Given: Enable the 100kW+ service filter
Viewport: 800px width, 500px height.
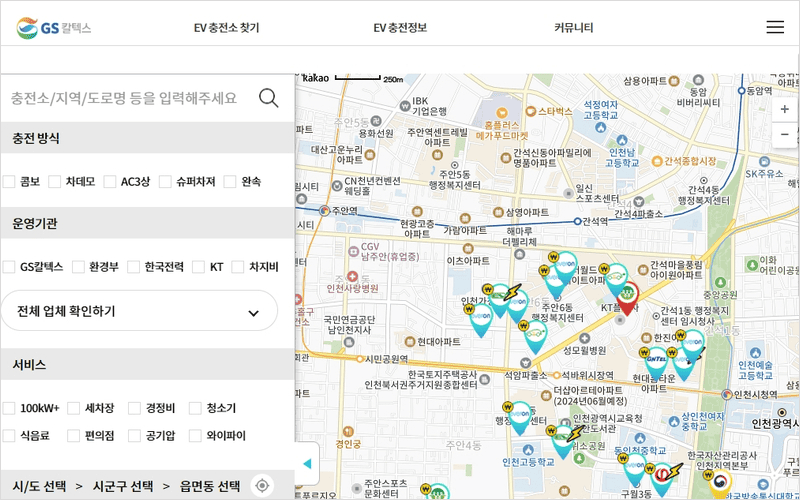Looking at the screenshot, I should 9,408.
